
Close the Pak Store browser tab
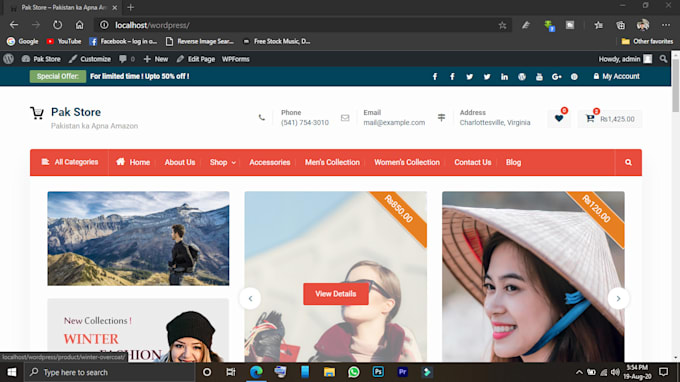click(x=114, y=7)
